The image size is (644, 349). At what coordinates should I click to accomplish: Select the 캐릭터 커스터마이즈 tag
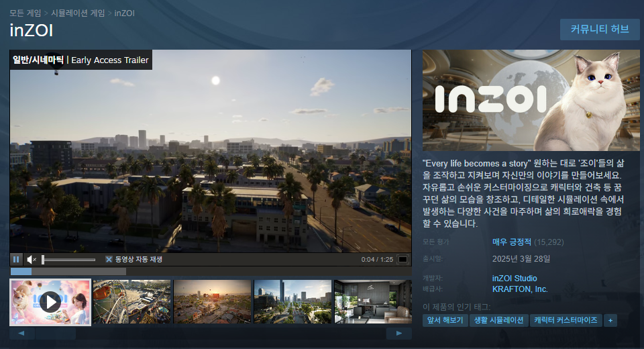[566, 320]
